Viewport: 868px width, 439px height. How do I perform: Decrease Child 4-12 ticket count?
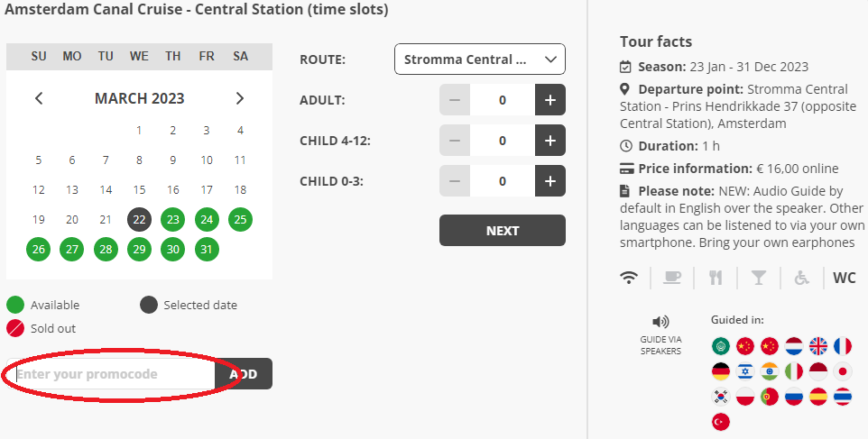click(455, 141)
